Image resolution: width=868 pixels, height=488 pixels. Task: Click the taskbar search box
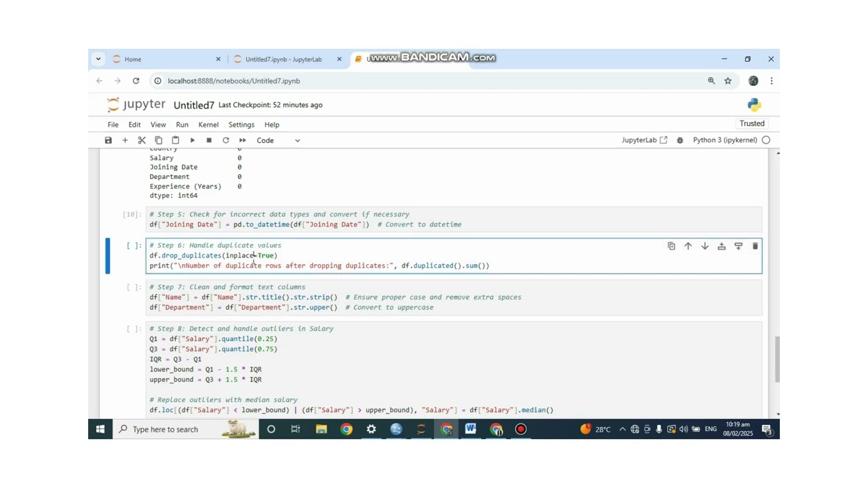point(185,429)
